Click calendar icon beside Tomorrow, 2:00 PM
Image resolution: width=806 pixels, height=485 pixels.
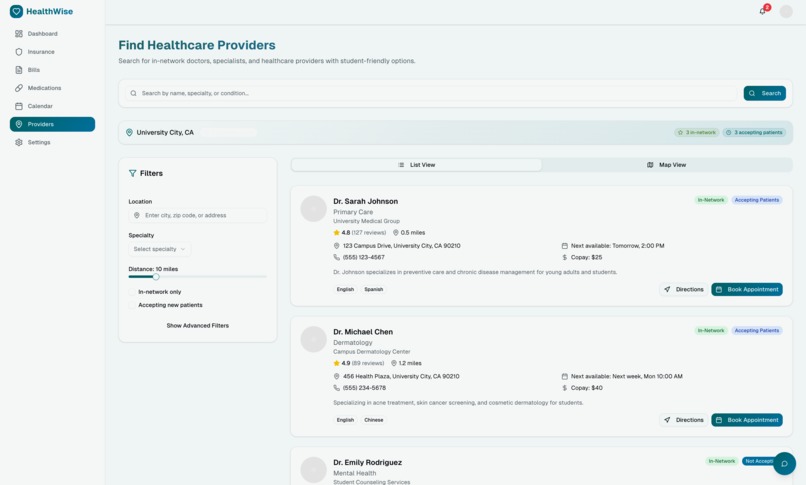pos(564,246)
